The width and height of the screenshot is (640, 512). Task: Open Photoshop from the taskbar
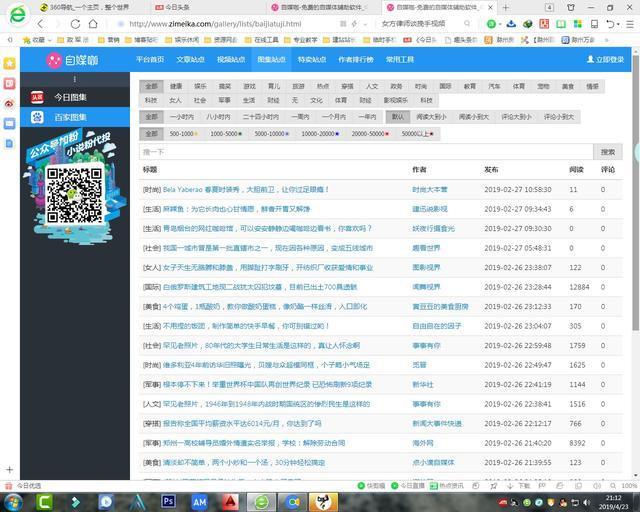click(168, 501)
